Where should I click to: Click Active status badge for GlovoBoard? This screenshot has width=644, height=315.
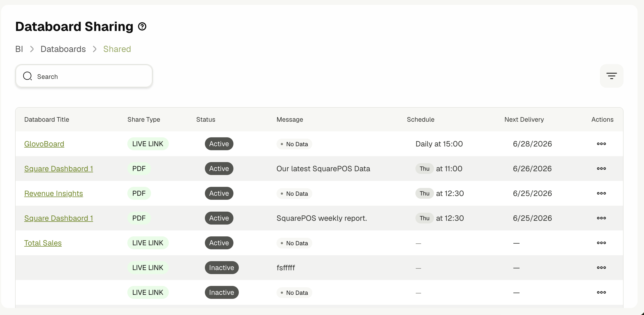[x=219, y=144]
